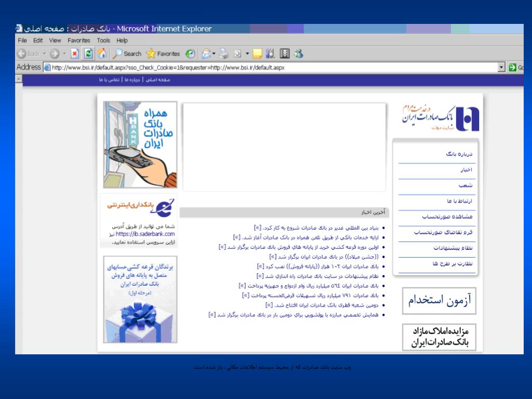The width and height of the screenshot is (532, 399).
Task: Stop page loading with red X icon
Action: coord(75,54)
